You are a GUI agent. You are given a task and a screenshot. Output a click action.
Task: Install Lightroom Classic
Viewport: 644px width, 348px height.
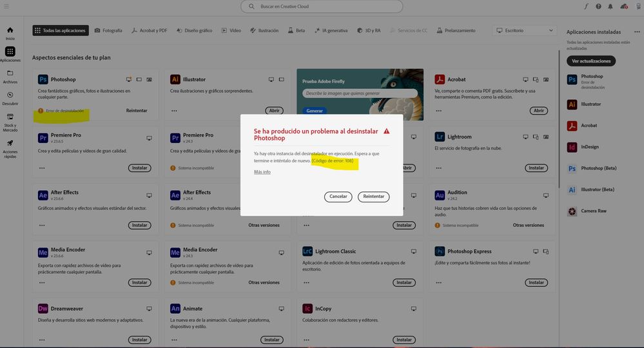click(404, 283)
